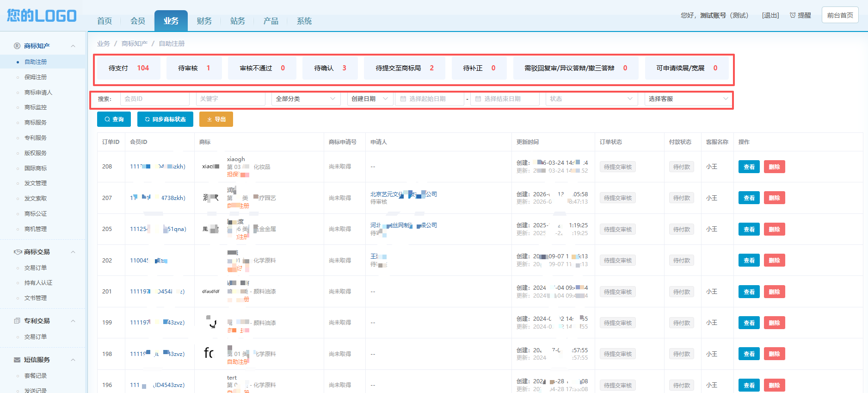Open the 会员 top navigation tab

137,21
